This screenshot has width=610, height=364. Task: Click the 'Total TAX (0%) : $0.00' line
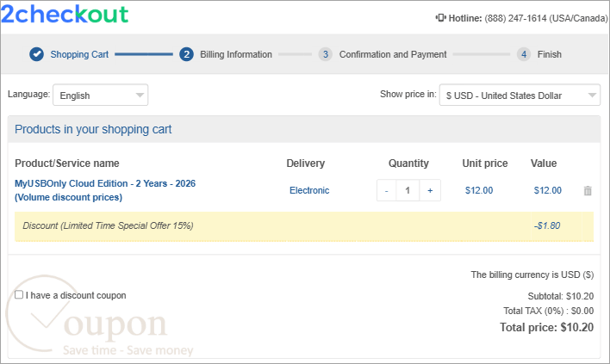coord(549,312)
